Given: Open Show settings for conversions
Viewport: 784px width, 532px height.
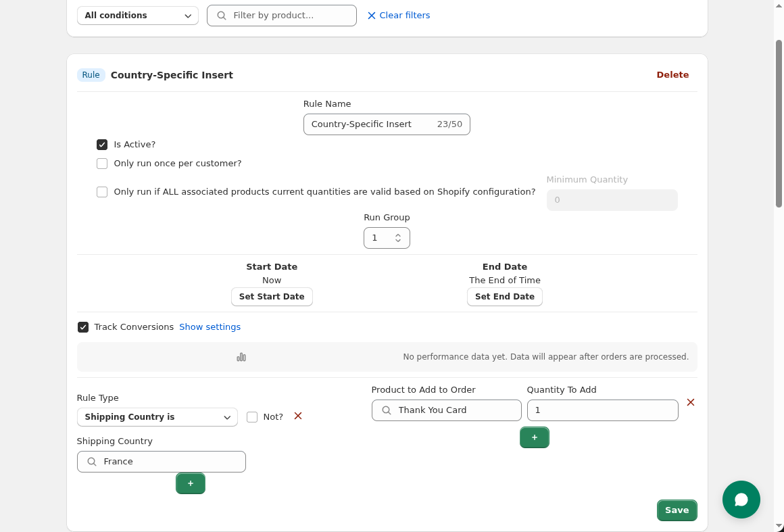Looking at the screenshot, I should 210,327.
